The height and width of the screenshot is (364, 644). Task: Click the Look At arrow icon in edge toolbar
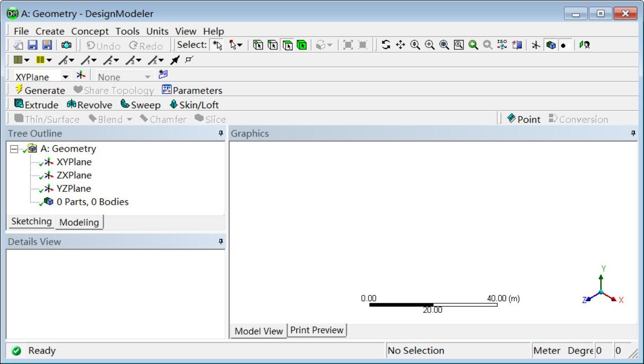click(175, 60)
